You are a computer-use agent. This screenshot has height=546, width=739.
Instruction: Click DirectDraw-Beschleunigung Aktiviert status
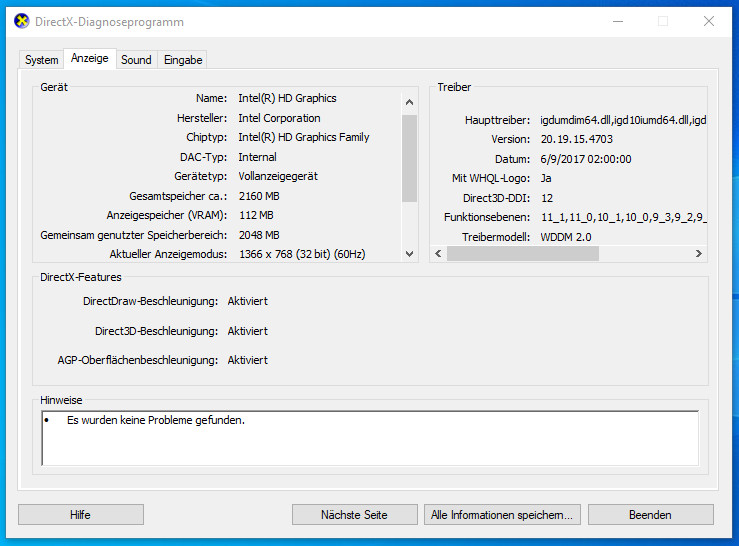(x=247, y=301)
